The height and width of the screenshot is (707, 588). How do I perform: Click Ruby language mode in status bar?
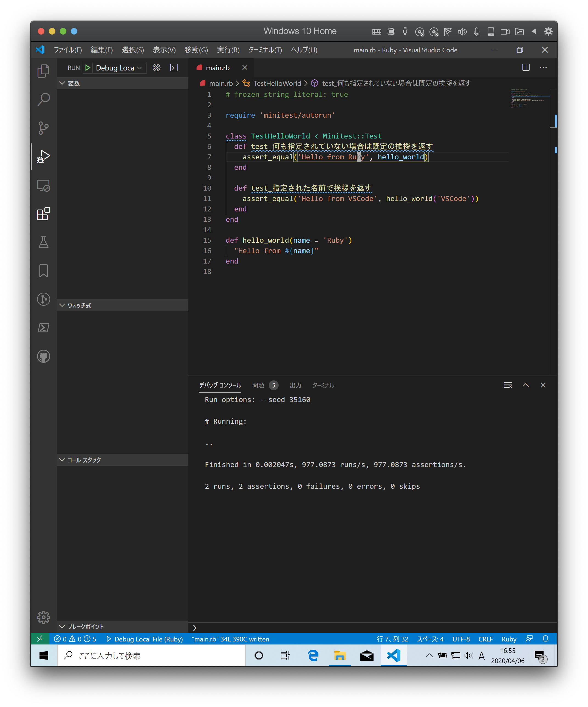coord(508,639)
